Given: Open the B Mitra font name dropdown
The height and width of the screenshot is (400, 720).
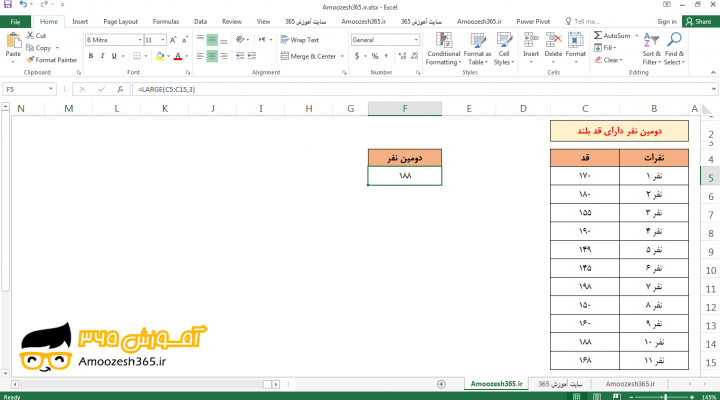Looking at the screenshot, I should point(140,40).
